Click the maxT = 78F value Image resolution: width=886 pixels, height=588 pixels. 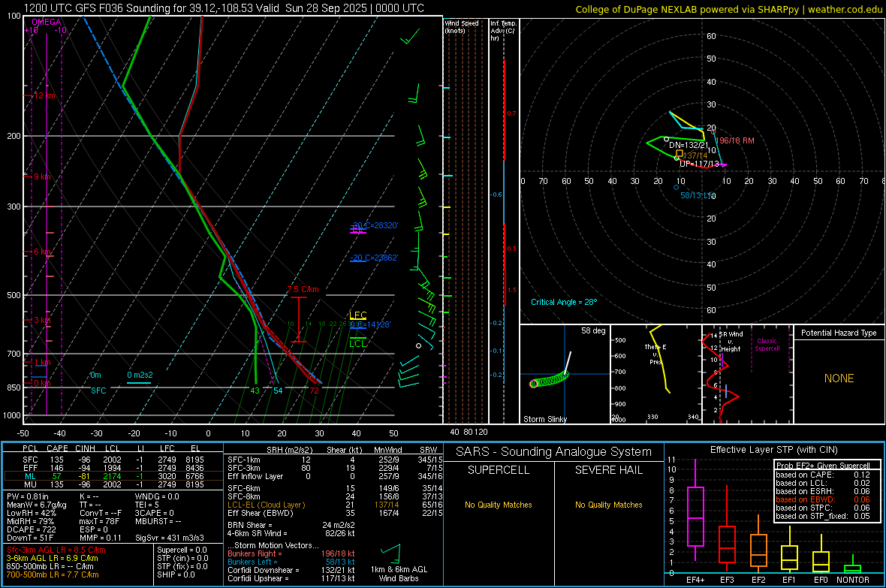click(99, 521)
